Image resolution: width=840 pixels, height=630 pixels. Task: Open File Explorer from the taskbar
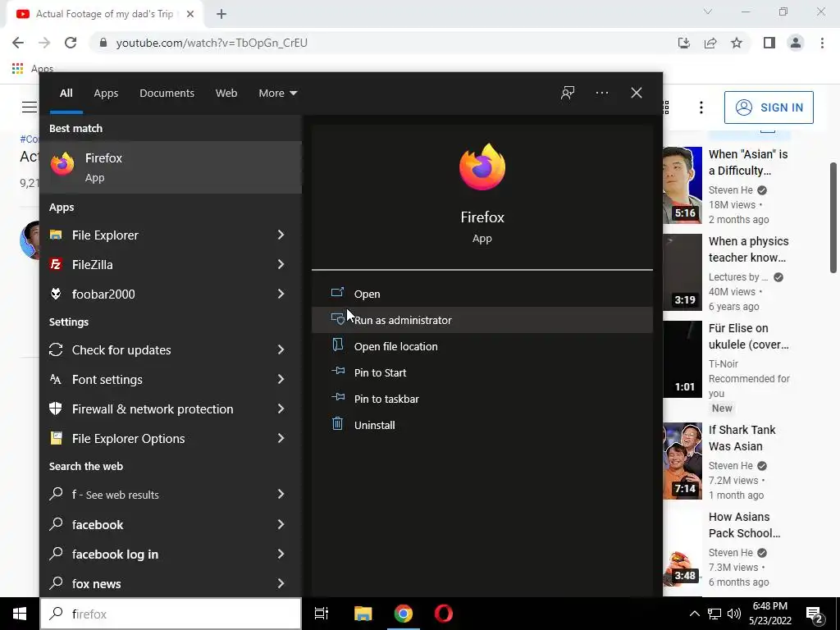363,614
